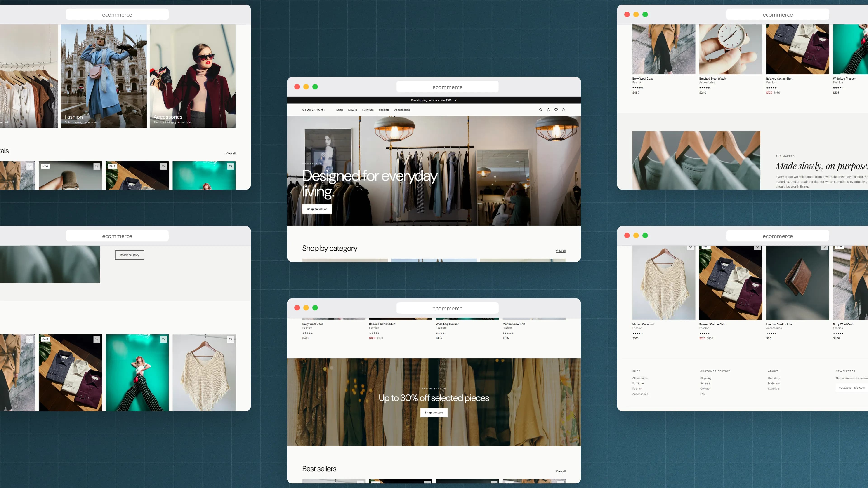Click View all beside Shop by category
868x488 pixels.
pyautogui.click(x=561, y=251)
